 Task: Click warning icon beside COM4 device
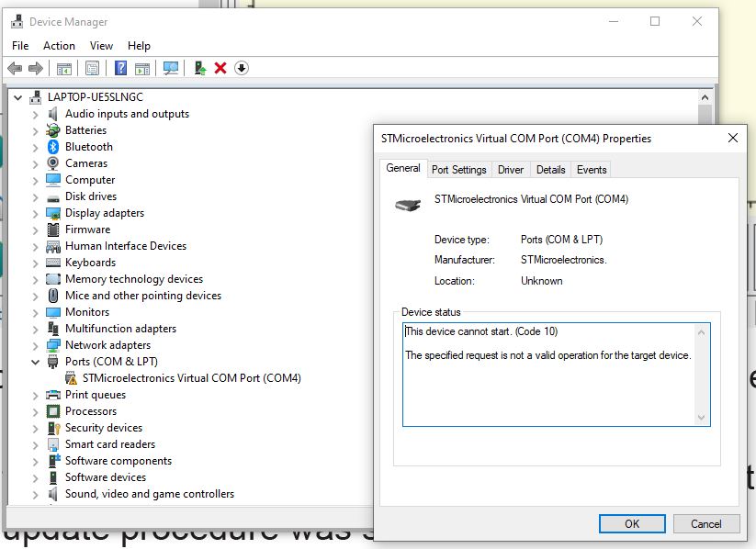[x=71, y=378]
